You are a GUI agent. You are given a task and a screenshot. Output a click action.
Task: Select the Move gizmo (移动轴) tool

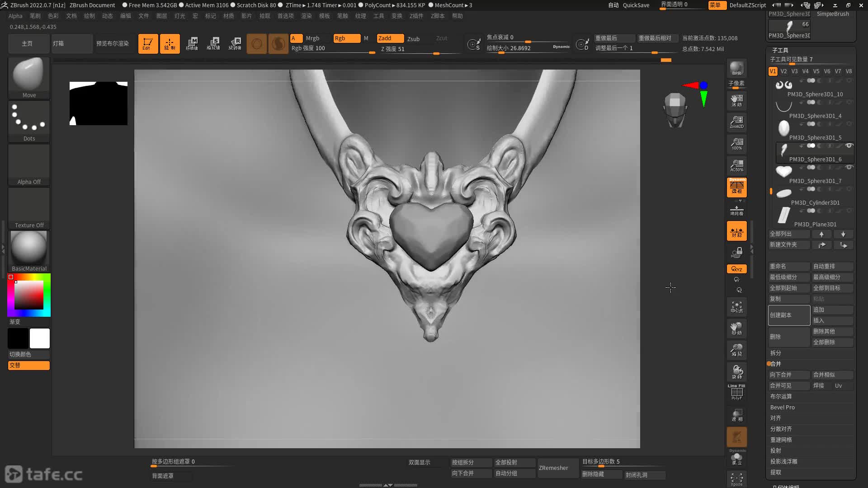pos(192,44)
